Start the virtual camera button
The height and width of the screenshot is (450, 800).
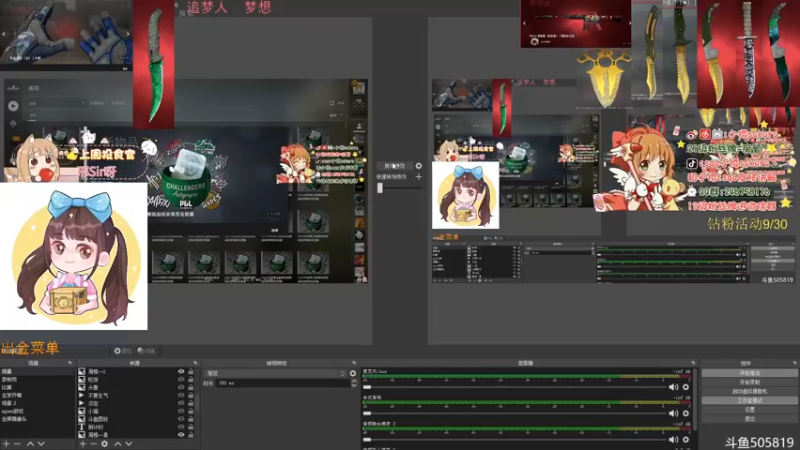tap(749, 391)
